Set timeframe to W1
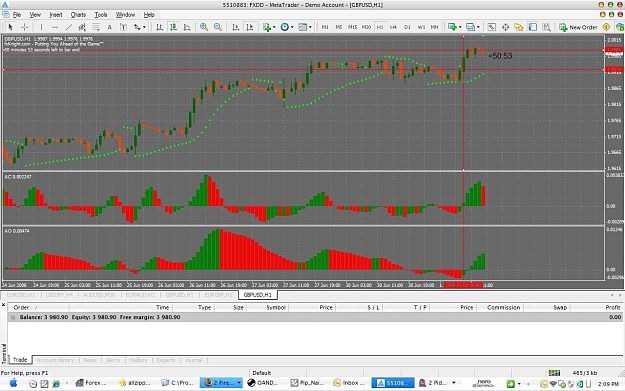The height and width of the screenshot is (391, 625). (421, 27)
